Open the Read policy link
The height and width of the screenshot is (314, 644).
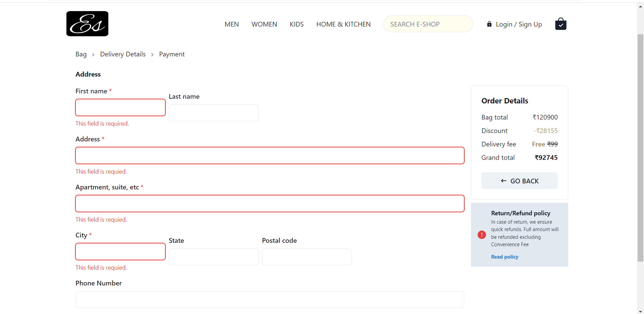tap(504, 257)
